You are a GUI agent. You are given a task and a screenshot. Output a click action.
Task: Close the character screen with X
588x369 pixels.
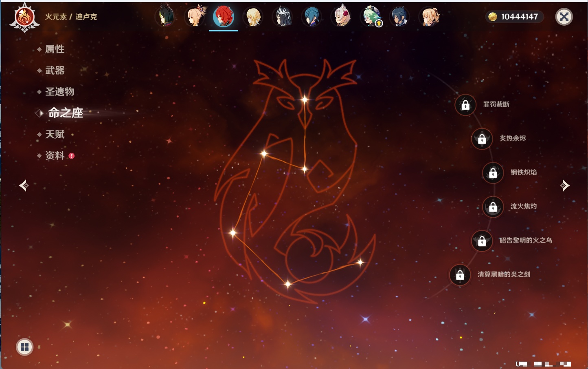[564, 17]
